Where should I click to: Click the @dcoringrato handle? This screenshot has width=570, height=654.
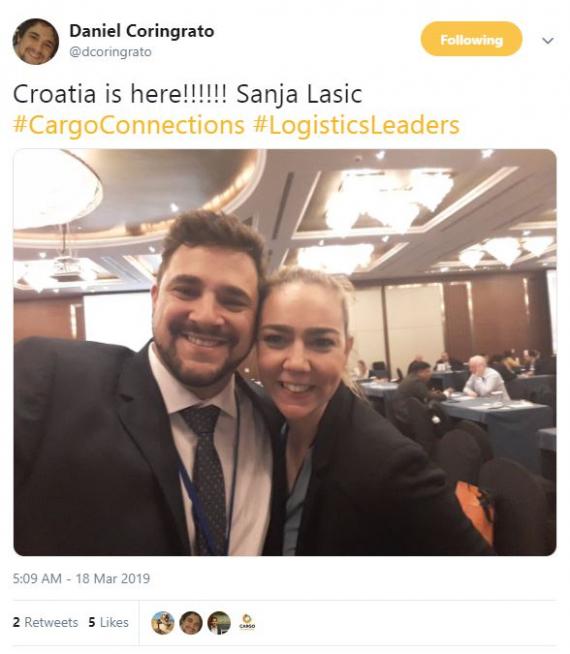pos(110,52)
